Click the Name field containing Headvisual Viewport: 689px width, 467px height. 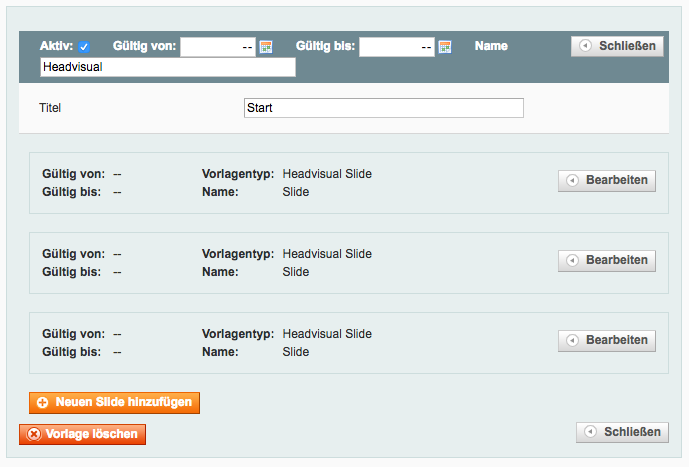coord(168,67)
